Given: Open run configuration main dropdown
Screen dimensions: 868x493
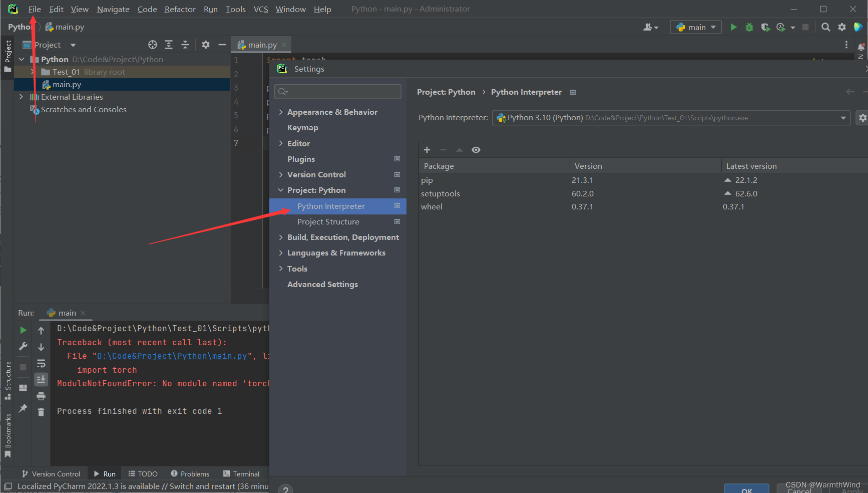Looking at the screenshot, I should tap(696, 27).
